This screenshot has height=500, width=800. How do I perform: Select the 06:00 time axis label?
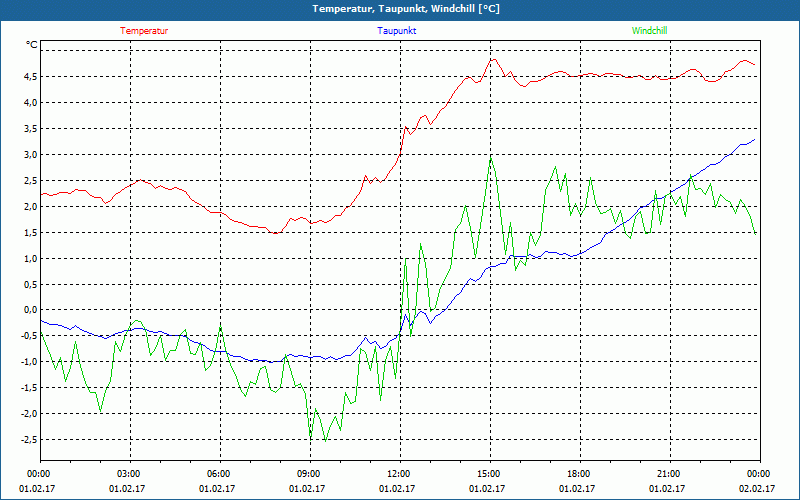click(x=219, y=474)
